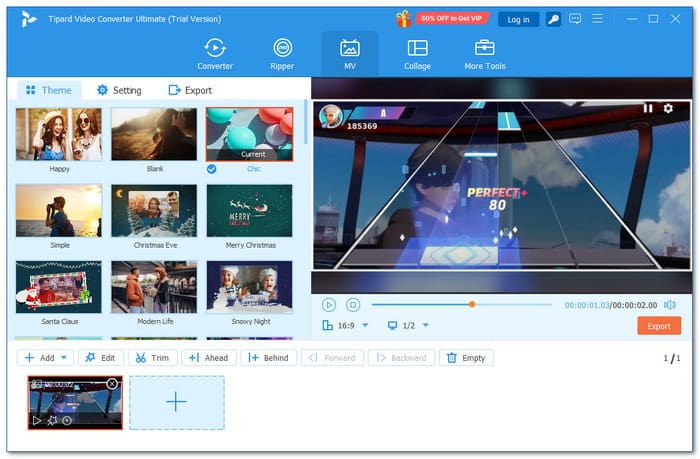The width and height of the screenshot is (700, 459).
Task: Click the 00:00:02.00 total duration text
Action: 635,305
